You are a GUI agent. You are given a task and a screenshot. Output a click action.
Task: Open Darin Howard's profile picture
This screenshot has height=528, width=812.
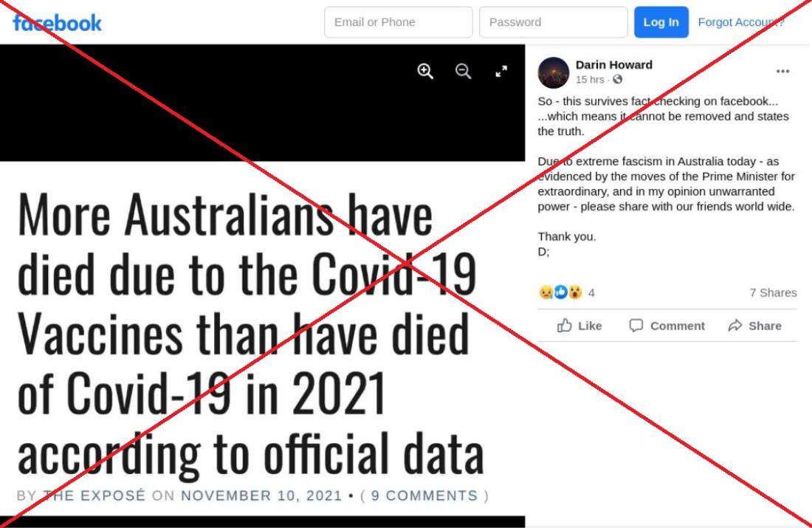[x=553, y=72]
